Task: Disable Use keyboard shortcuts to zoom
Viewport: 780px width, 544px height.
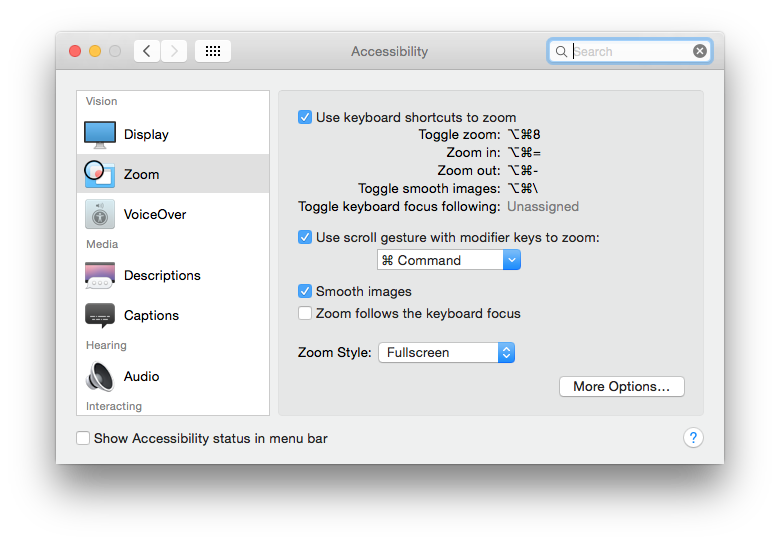Action: tap(305, 117)
